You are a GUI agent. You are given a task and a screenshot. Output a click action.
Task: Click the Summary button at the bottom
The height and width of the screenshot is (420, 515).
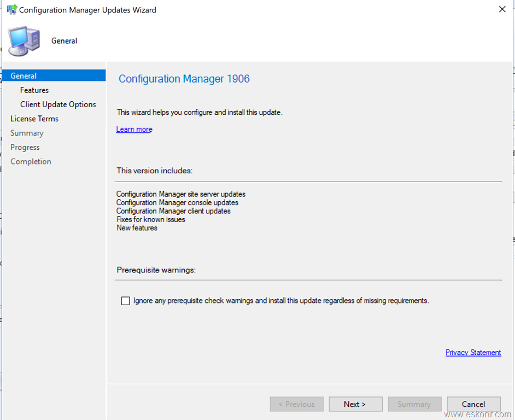(x=414, y=404)
